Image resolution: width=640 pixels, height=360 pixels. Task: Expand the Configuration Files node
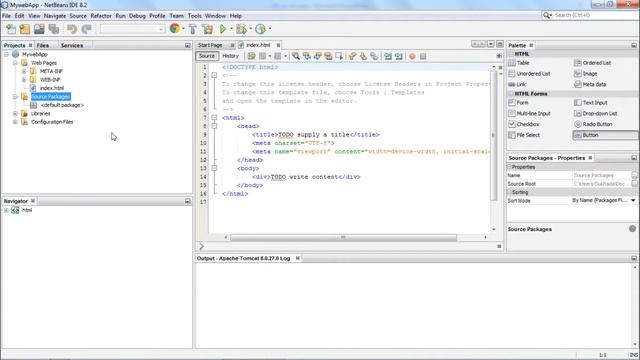coord(15,122)
